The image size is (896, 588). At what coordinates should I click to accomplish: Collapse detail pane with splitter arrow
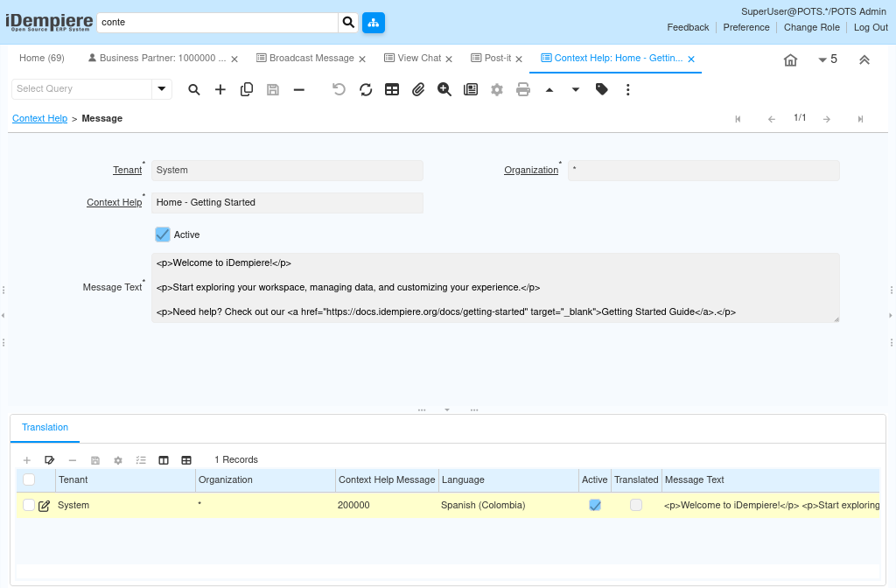click(447, 409)
